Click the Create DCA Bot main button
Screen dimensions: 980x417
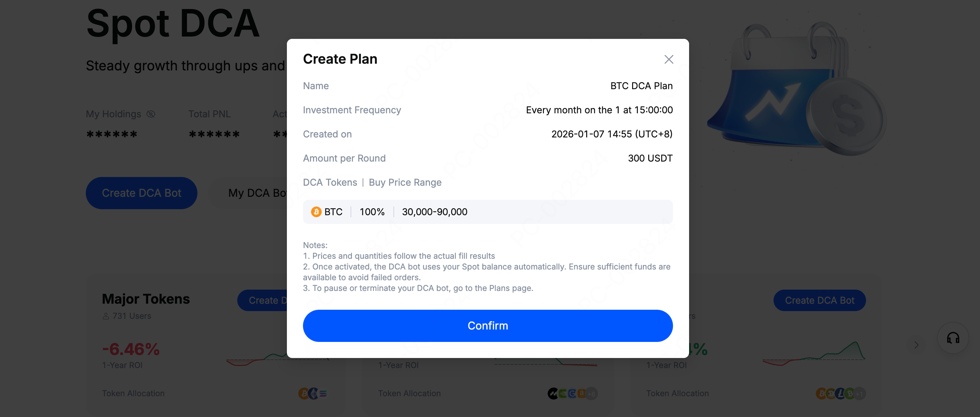pyautogui.click(x=141, y=193)
